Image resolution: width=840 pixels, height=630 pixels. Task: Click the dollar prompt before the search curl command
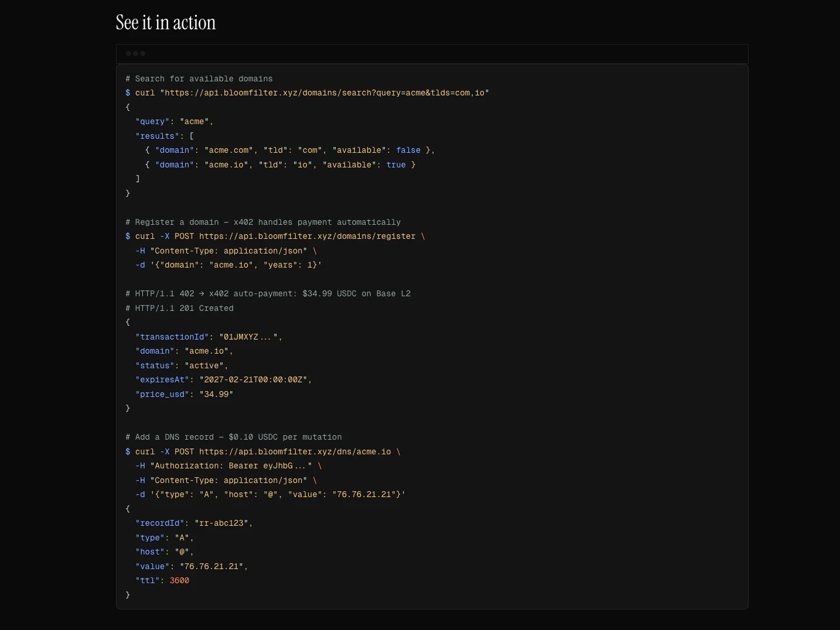pyautogui.click(x=128, y=93)
